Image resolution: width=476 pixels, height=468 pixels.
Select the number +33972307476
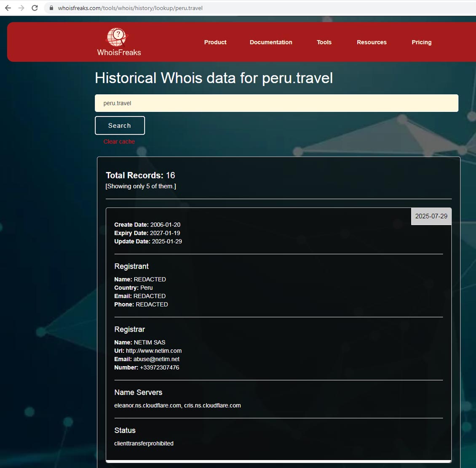pyautogui.click(x=159, y=367)
